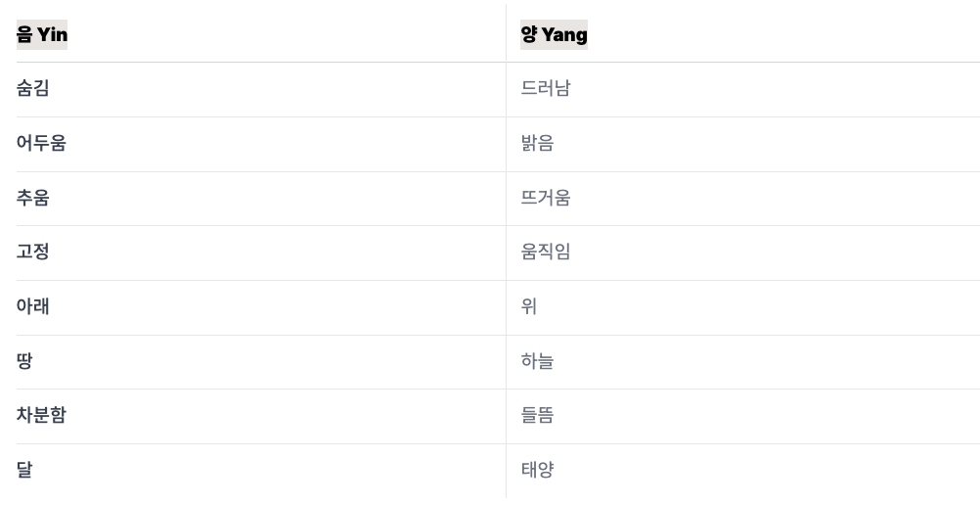Click the 하늘 table cell
The width and height of the screenshot is (980, 505).
[x=743, y=362]
